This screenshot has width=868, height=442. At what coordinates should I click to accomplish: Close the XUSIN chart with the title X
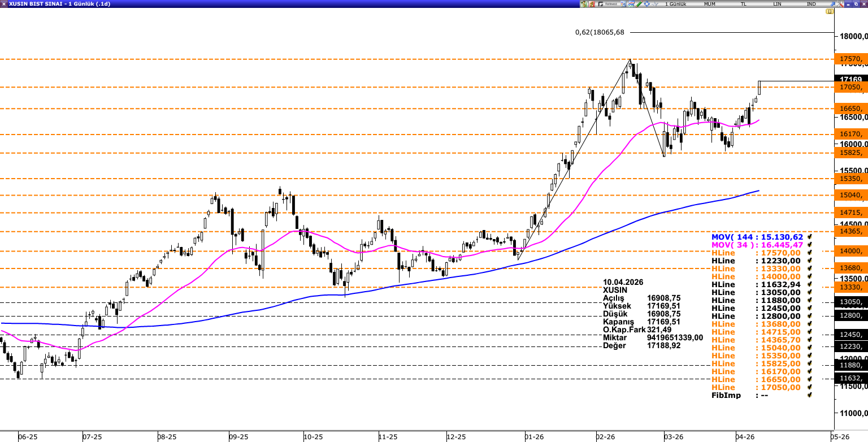4,4
